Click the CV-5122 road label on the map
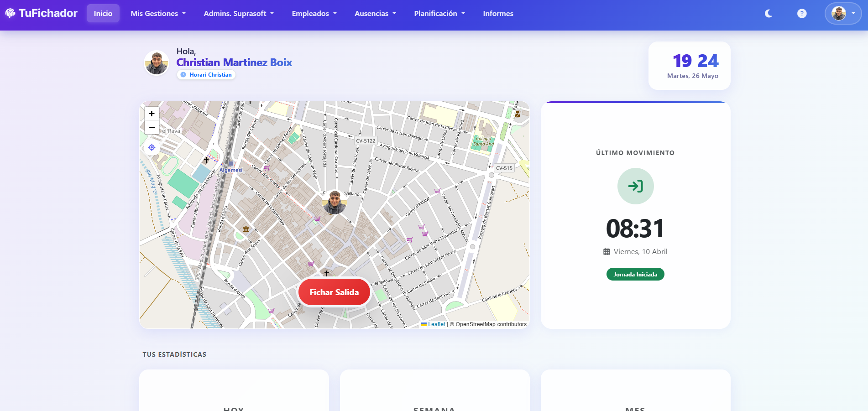 click(x=366, y=141)
